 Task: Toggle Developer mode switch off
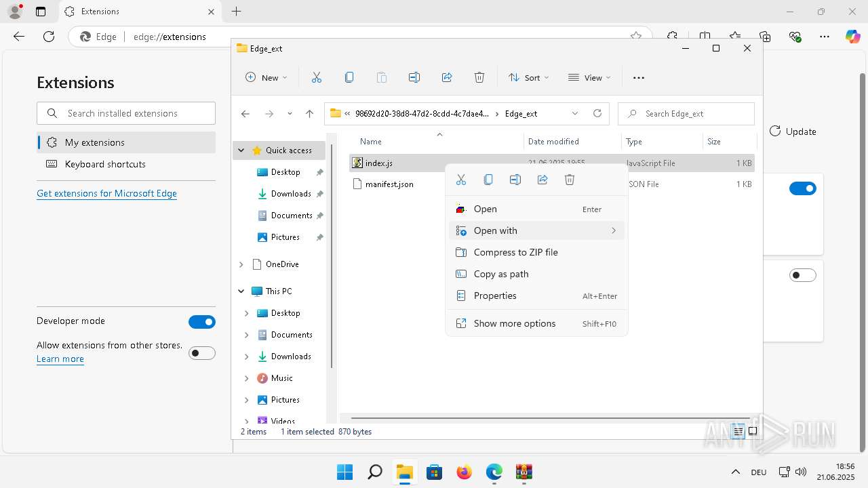pos(202,322)
